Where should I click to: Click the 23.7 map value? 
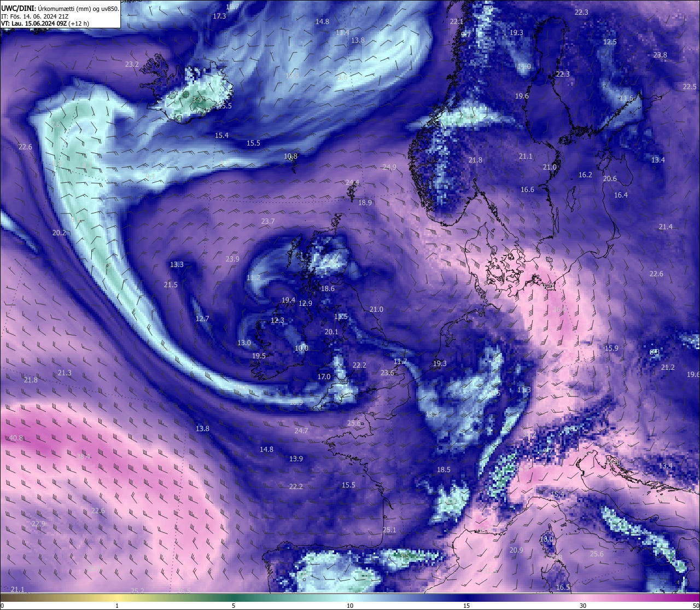267,222
